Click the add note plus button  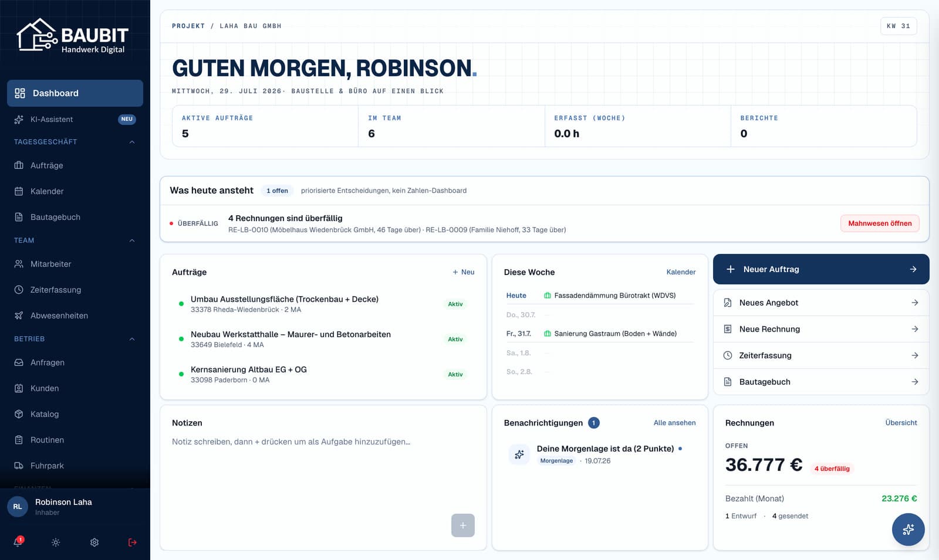463,525
